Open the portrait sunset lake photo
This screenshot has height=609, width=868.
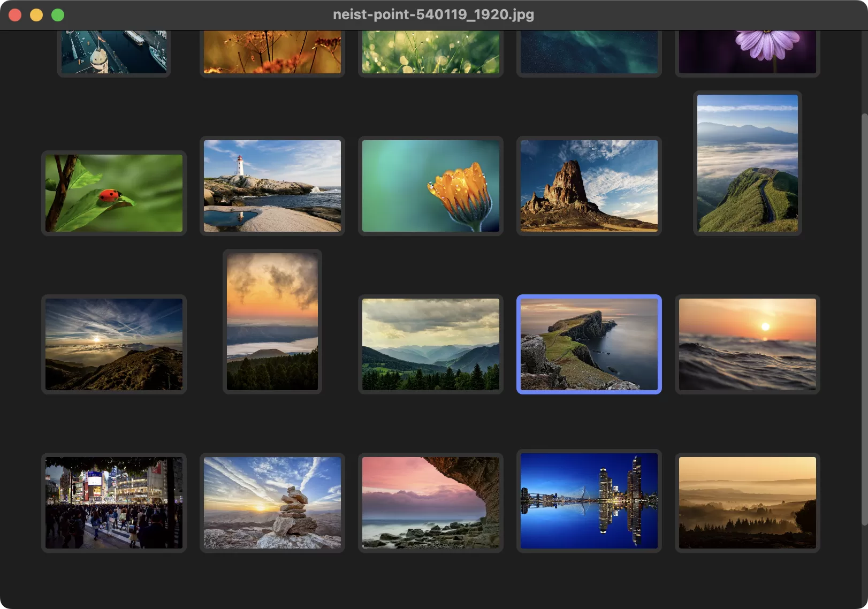click(x=272, y=322)
